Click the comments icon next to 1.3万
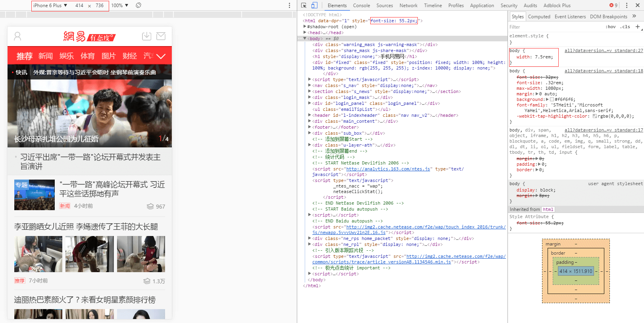This screenshot has width=644, height=323. 147,281
